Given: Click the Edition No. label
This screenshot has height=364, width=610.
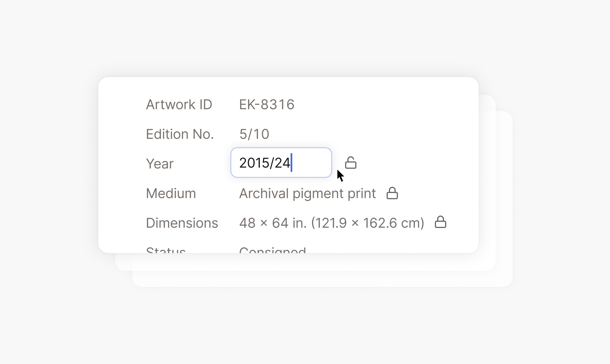Looking at the screenshot, I should [180, 134].
